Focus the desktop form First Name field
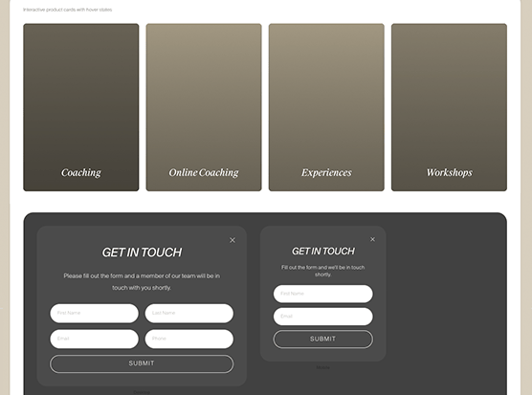This screenshot has height=395, width=532. tap(95, 313)
